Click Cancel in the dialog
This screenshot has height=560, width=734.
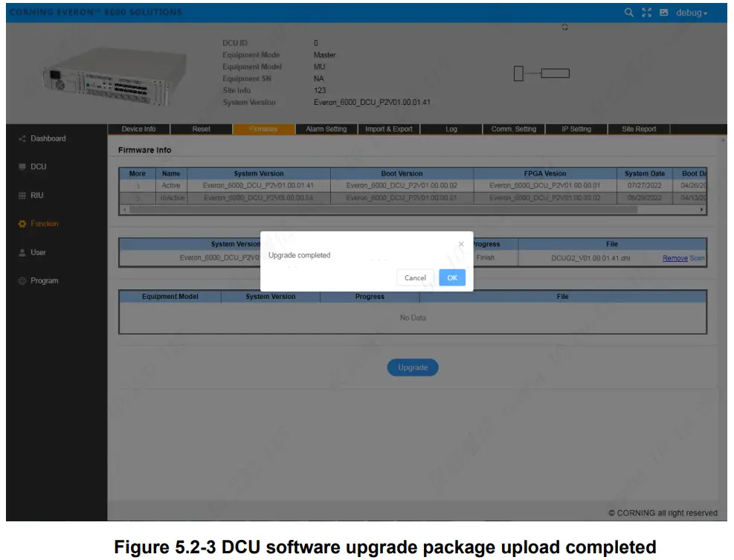(415, 277)
